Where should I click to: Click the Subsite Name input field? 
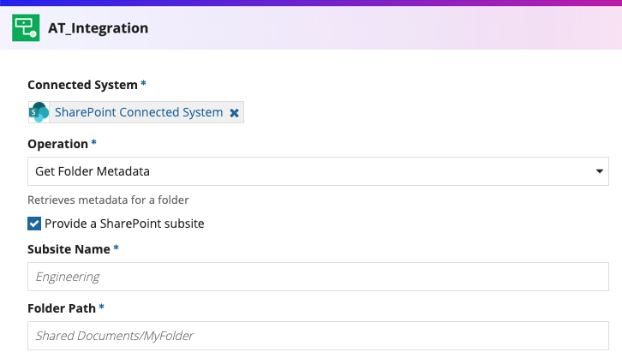318,277
